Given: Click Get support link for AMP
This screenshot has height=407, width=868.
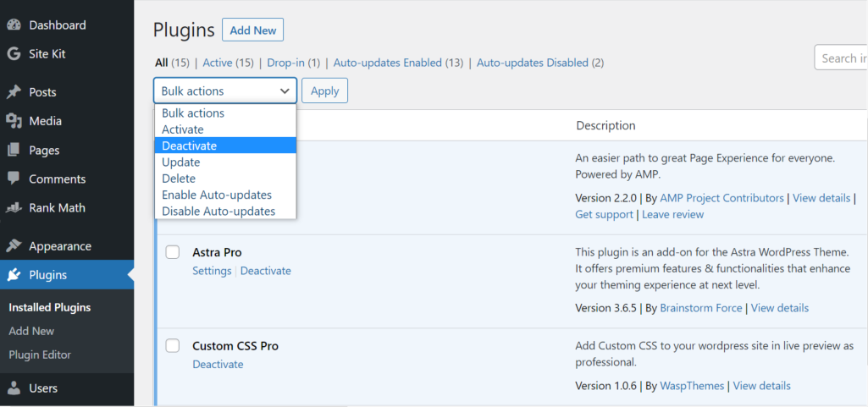Looking at the screenshot, I should [x=604, y=215].
